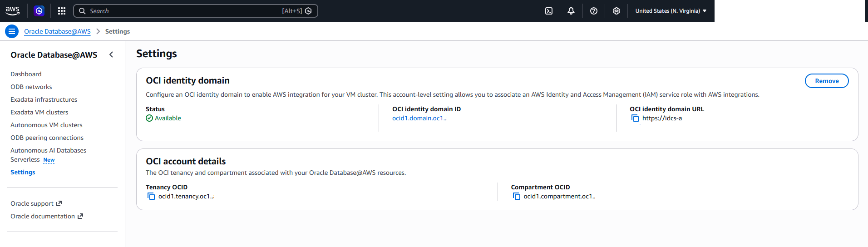
Task: Click the Oracle Database@AWS sidebar title
Action: point(54,55)
